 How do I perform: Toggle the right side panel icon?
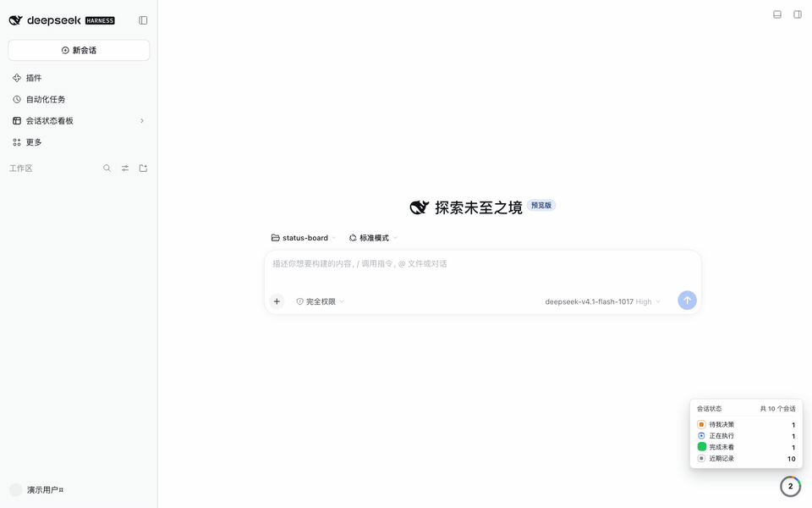tap(798, 14)
